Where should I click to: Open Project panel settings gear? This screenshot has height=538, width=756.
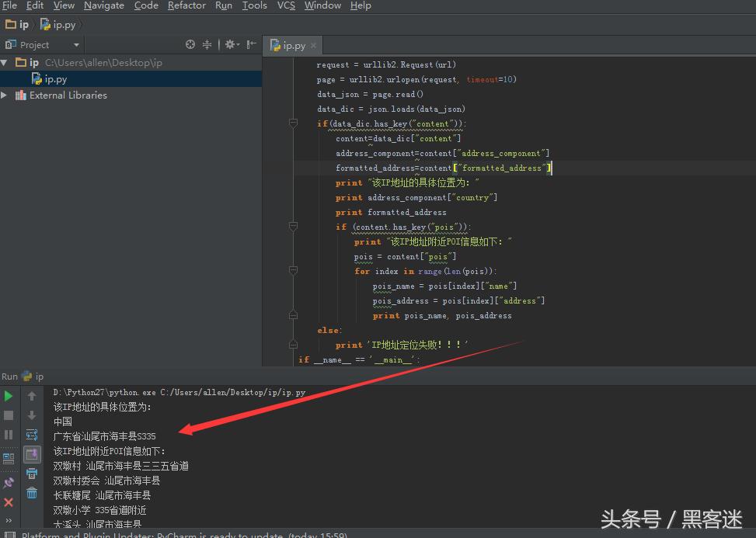point(231,45)
